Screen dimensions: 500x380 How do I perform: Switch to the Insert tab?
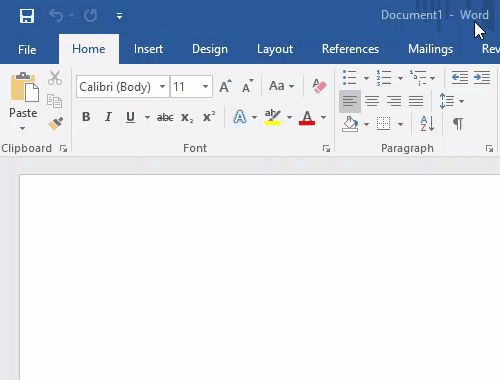(148, 49)
